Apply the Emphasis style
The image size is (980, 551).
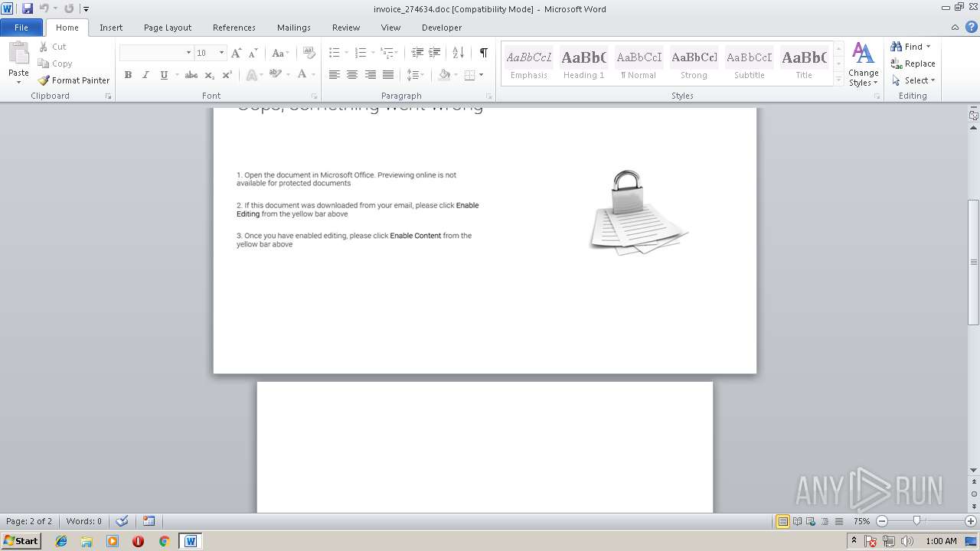click(x=529, y=64)
